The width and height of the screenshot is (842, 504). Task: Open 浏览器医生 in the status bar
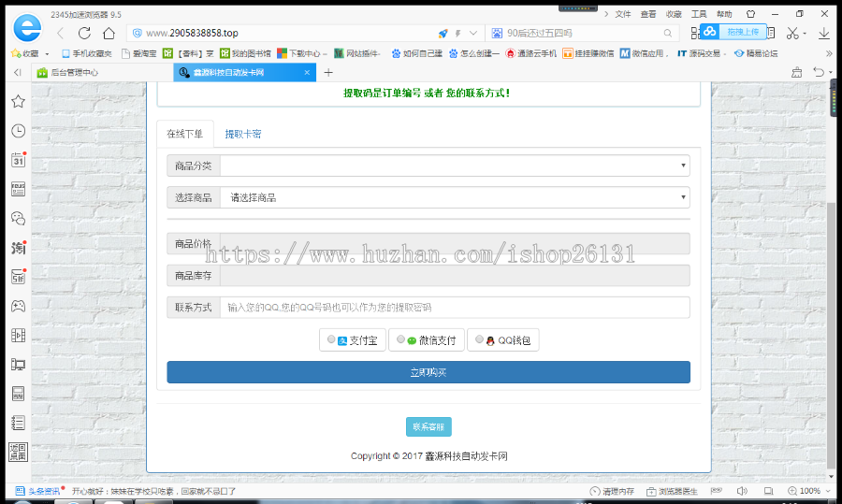[x=672, y=491]
